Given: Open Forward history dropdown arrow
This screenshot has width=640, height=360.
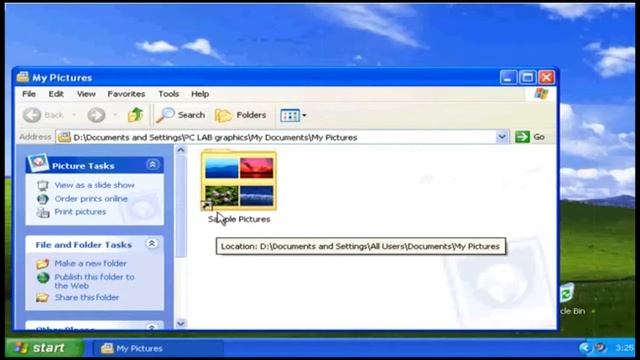Looking at the screenshot, I should coord(115,115).
